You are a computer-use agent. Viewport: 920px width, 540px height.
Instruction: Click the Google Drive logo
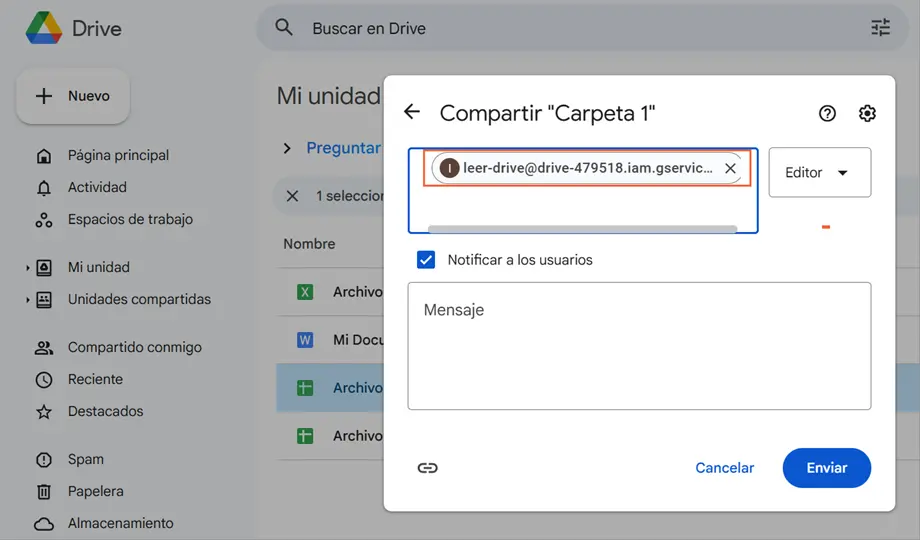tap(44, 28)
